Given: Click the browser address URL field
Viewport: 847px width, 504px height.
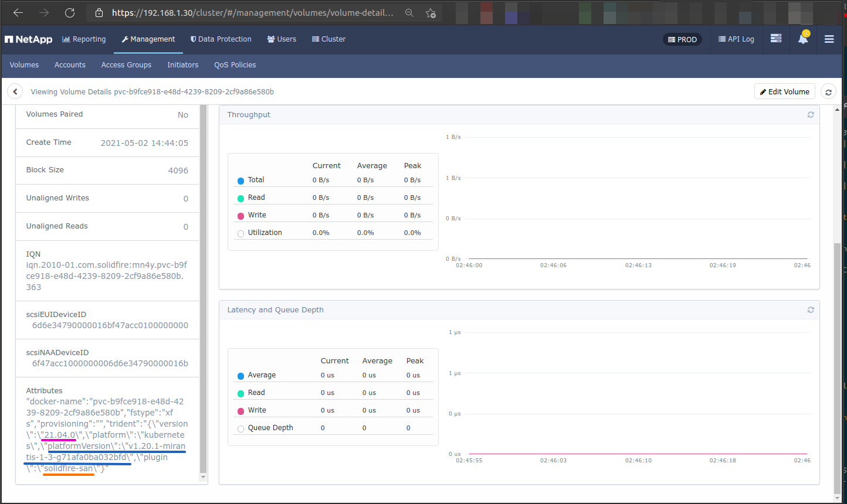Looking at the screenshot, I should [252, 13].
